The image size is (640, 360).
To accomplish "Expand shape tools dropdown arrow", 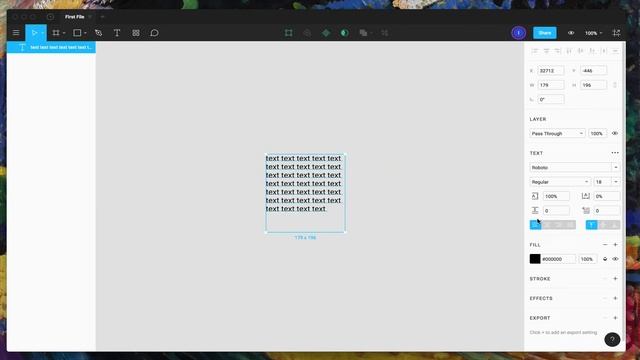I will coord(85,33).
